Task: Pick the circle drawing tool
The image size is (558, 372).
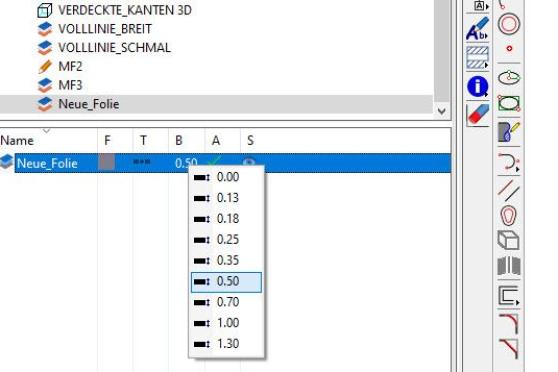Action: (x=509, y=24)
